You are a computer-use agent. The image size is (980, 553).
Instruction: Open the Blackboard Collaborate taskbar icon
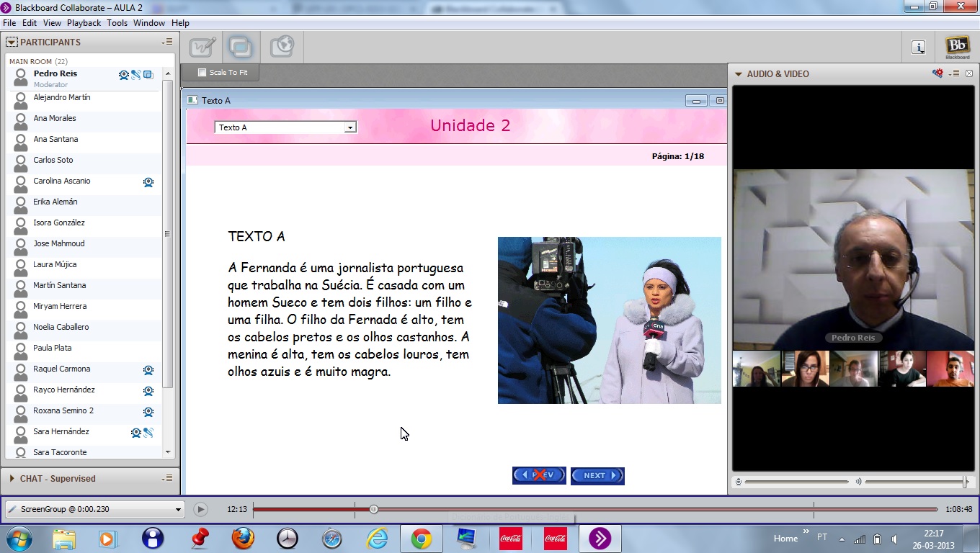[600, 539]
